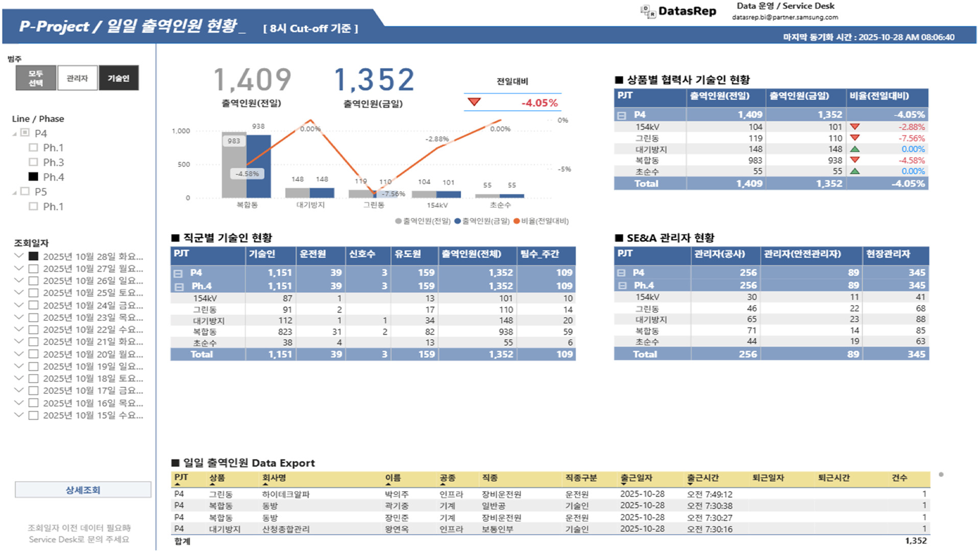This screenshot has width=980, height=551.
Task: Click the red down-triangle next to -4.05%
Action: click(x=474, y=102)
